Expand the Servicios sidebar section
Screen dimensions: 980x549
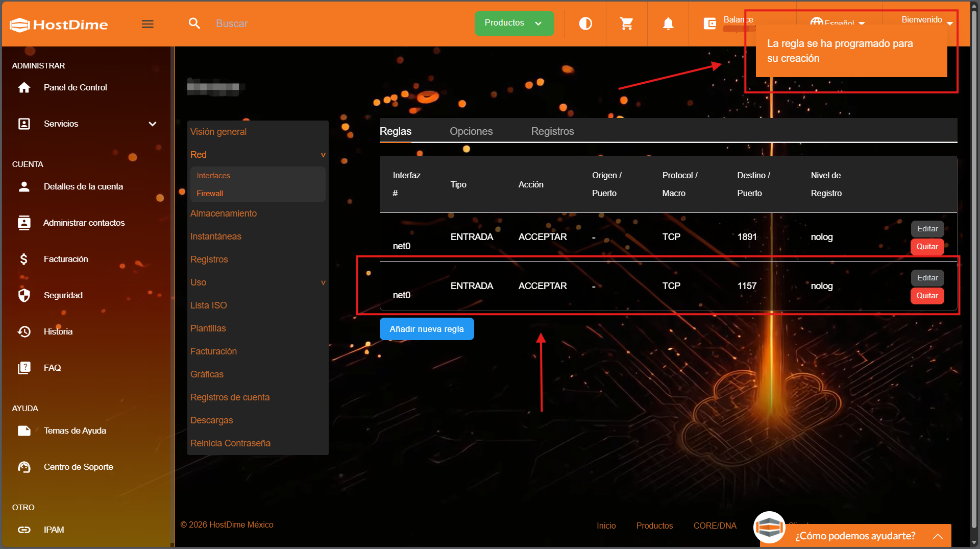point(152,124)
